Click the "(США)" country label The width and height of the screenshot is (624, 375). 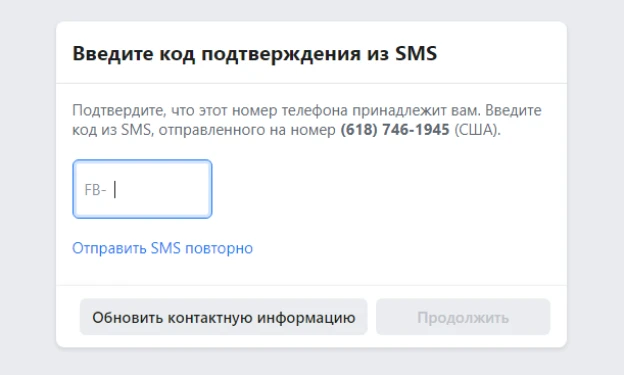pyautogui.click(x=477, y=130)
